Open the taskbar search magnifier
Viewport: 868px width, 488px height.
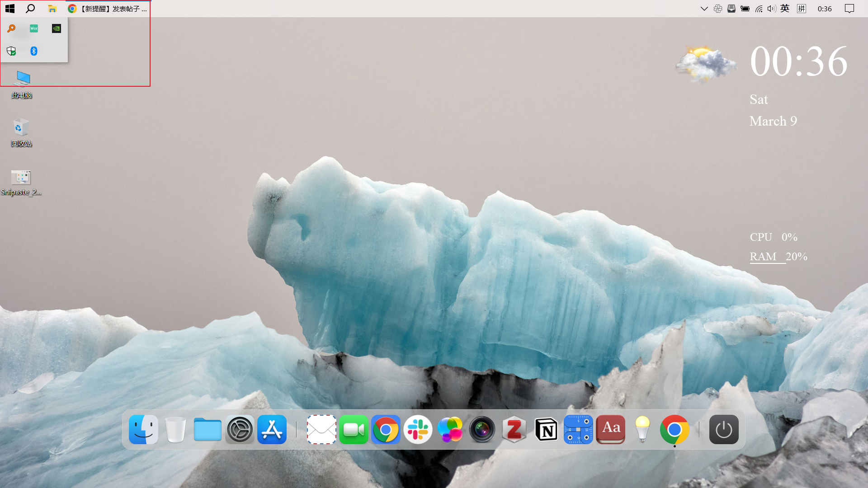tap(30, 9)
